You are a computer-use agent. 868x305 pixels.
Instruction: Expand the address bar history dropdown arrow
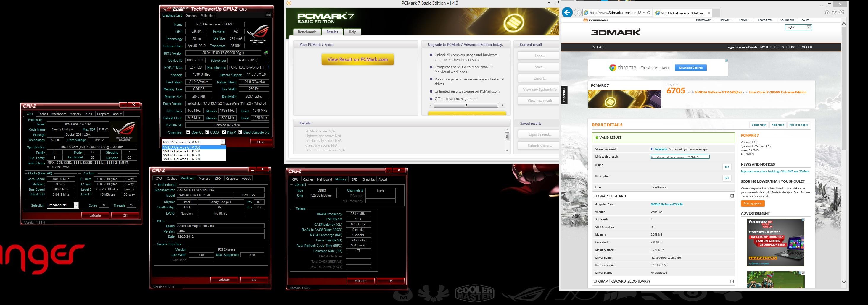[x=643, y=12]
